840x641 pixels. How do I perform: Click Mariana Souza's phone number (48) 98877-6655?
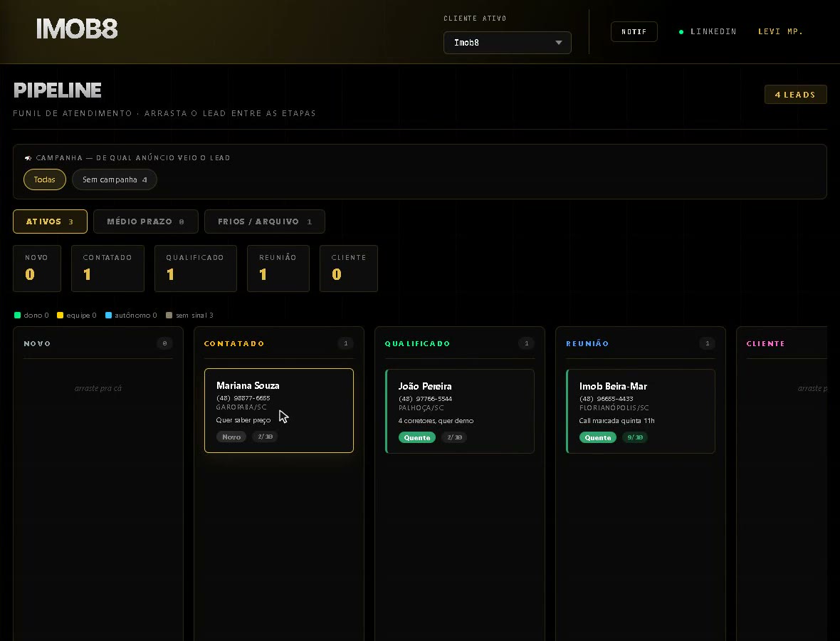243,398
